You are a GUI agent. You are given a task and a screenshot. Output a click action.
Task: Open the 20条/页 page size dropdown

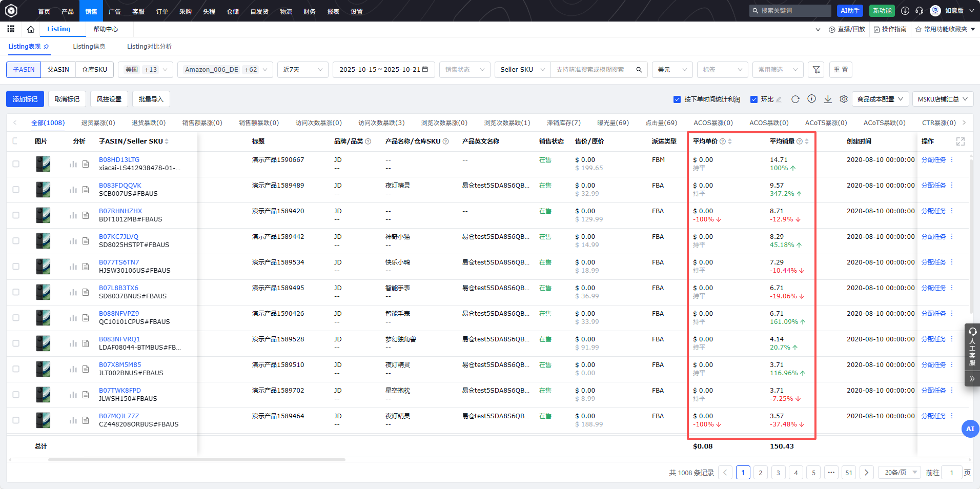(x=900, y=473)
